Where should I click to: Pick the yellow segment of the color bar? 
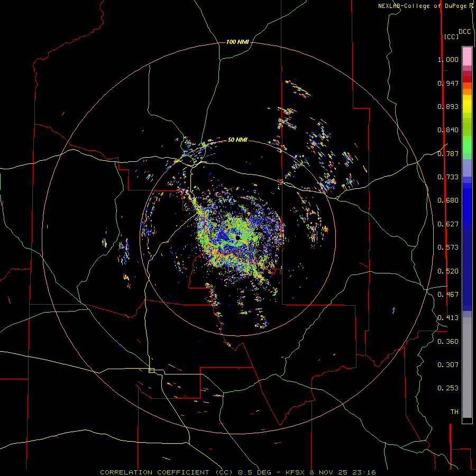pyautogui.click(x=467, y=104)
